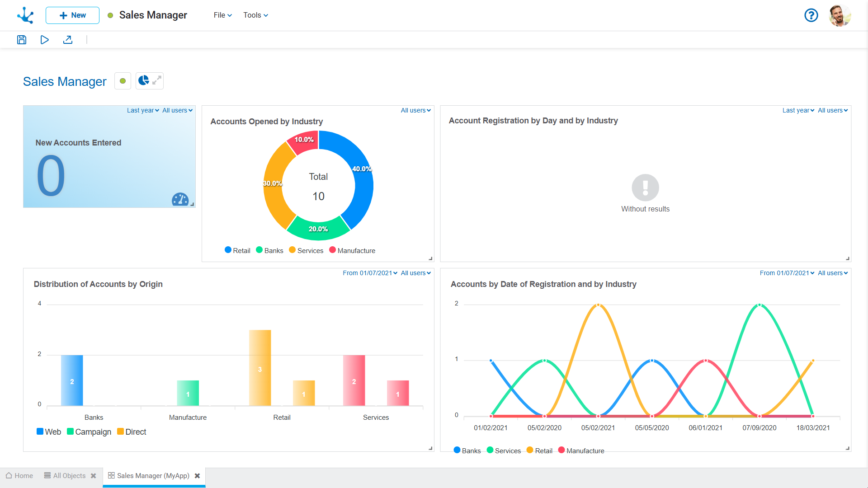Open From 01/07/2021 dropdown on Origin chart
This screenshot has width=868, height=488.
pyautogui.click(x=370, y=273)
